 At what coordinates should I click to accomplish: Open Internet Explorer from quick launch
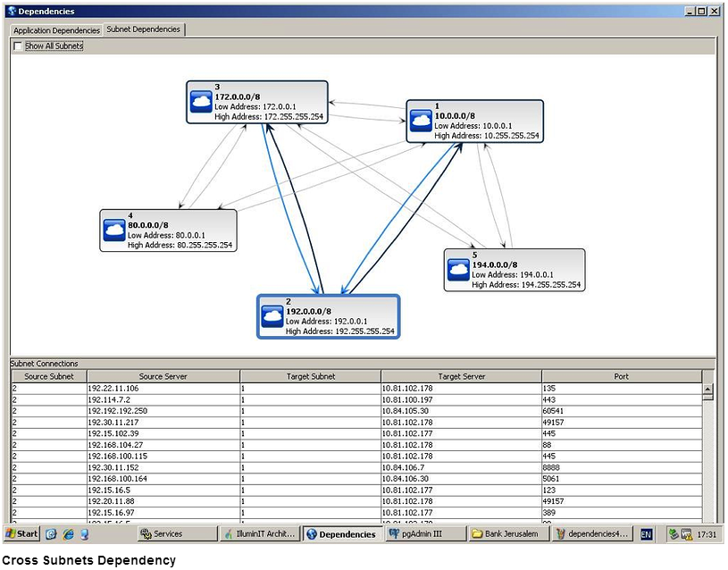click(x=67, y=534)
